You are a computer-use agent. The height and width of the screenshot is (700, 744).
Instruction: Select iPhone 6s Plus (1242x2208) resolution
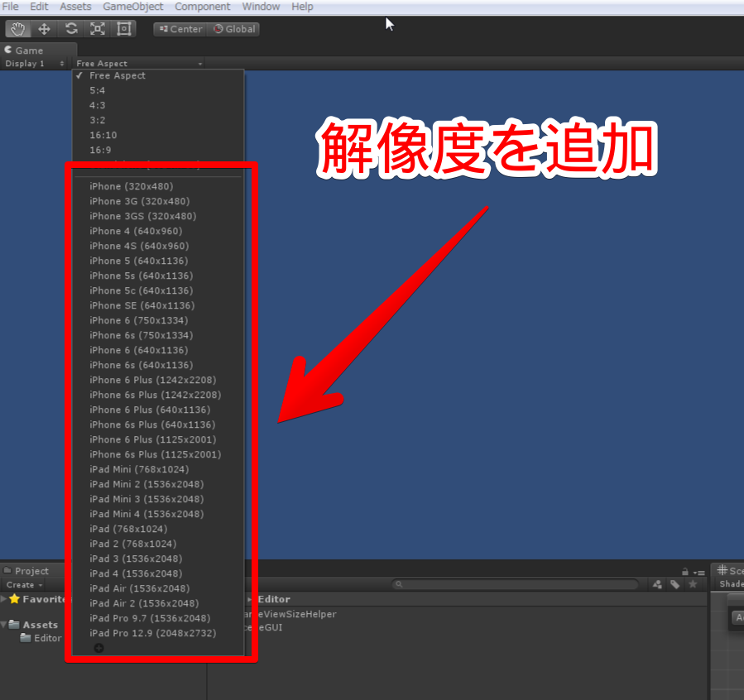coord(158,395)
